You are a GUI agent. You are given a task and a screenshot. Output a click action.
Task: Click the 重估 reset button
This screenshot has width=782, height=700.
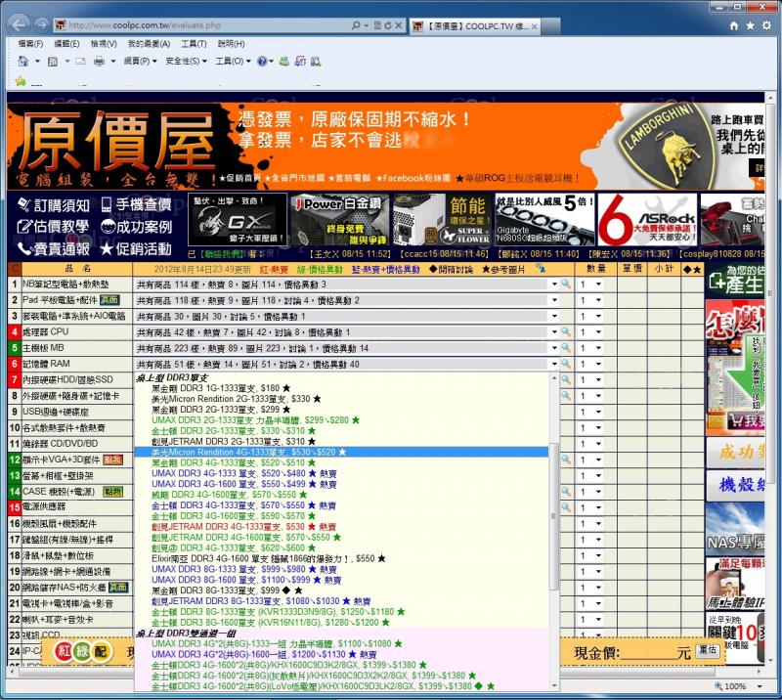[708, 650]
